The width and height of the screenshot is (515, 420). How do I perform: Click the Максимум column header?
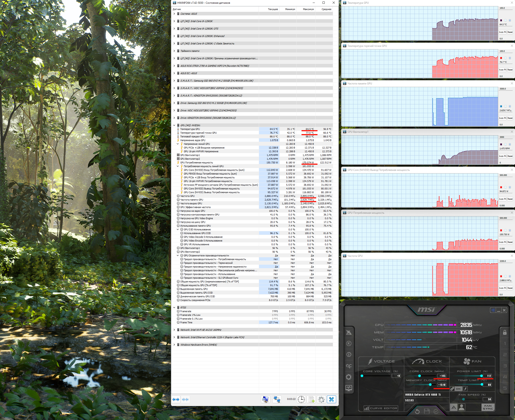(308, 9)
